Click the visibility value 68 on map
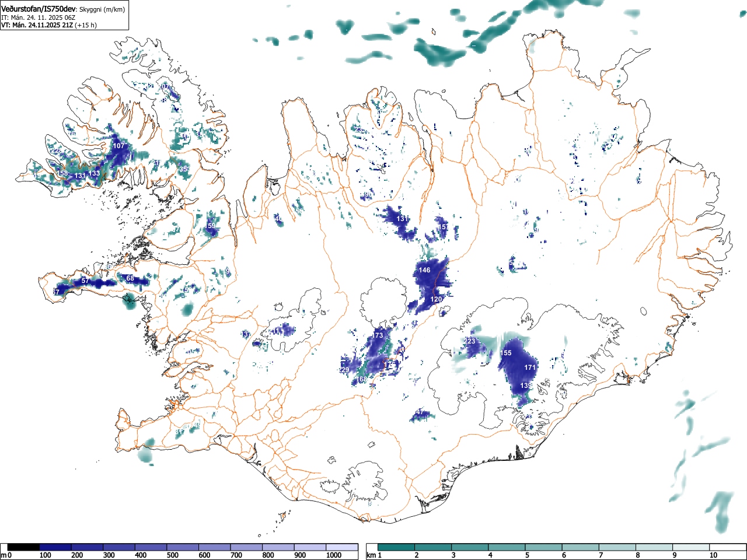The height and width of the screenshot is (560, 747). [130, 278]
